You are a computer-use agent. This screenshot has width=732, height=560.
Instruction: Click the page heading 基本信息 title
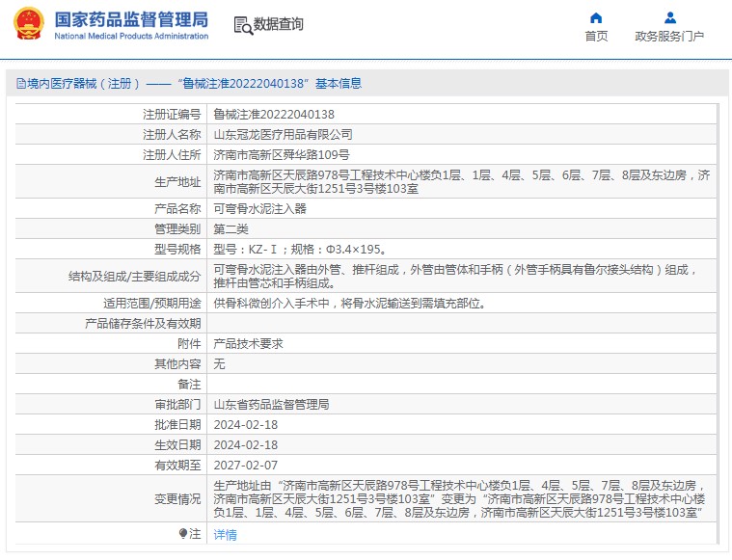tap(339, 84)
